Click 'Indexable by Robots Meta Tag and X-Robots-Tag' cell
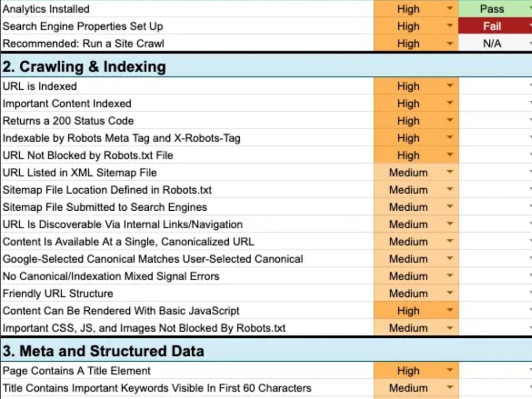Viewport: 532px width, 399px height. 187,138
